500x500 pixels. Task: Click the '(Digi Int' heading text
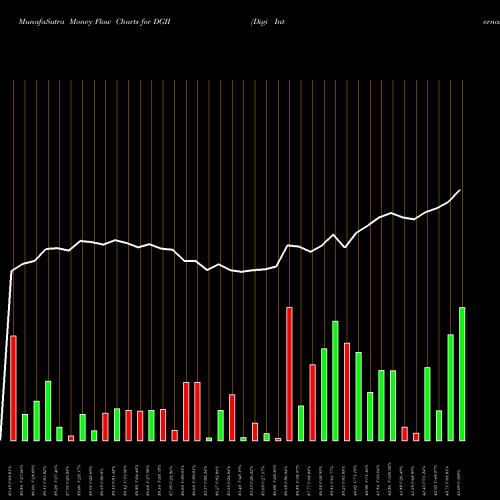(x=268, y=22)
